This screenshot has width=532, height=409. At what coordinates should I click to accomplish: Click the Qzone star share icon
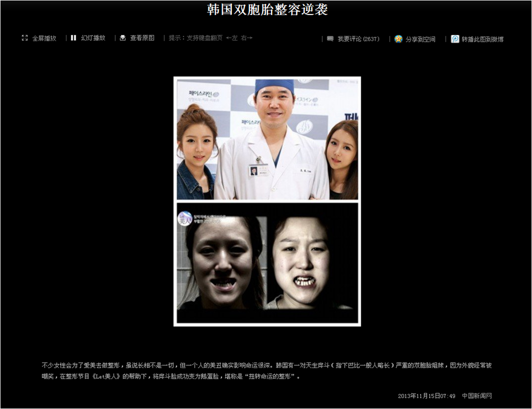tap(398, 39)
